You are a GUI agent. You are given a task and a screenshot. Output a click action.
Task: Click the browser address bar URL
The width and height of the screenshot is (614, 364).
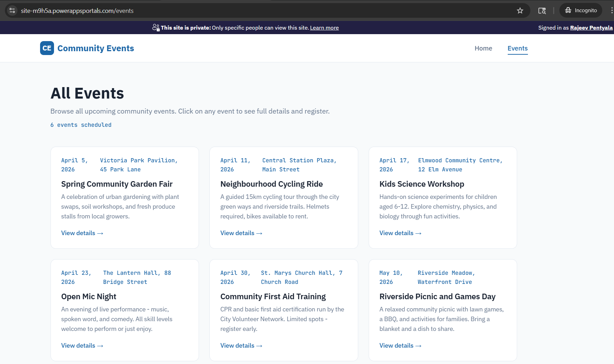tap(77, 11)
